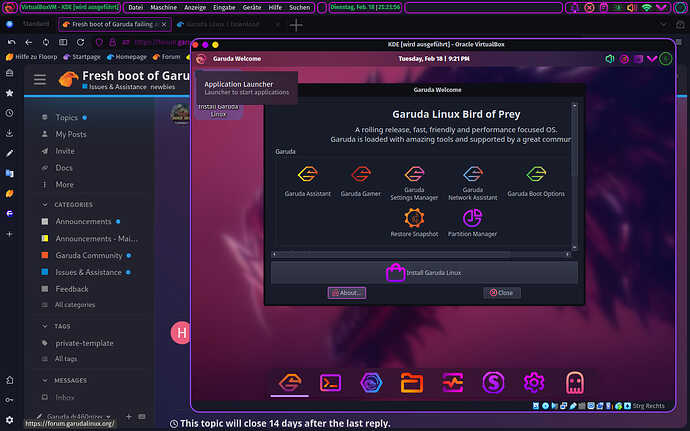Viewport: 690px width, 431px height.
Task: Click volume icon in the VM panel
Action: coord(609,59)
